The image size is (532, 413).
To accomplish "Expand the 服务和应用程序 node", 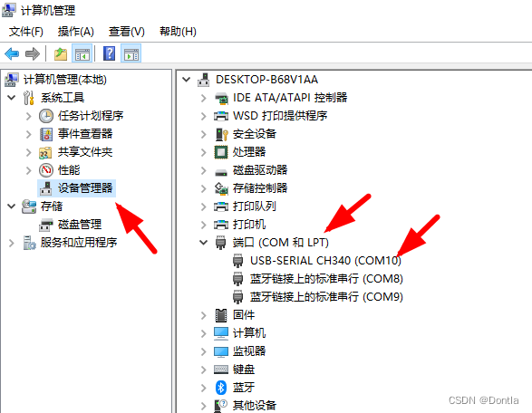I will pos(11,243).
